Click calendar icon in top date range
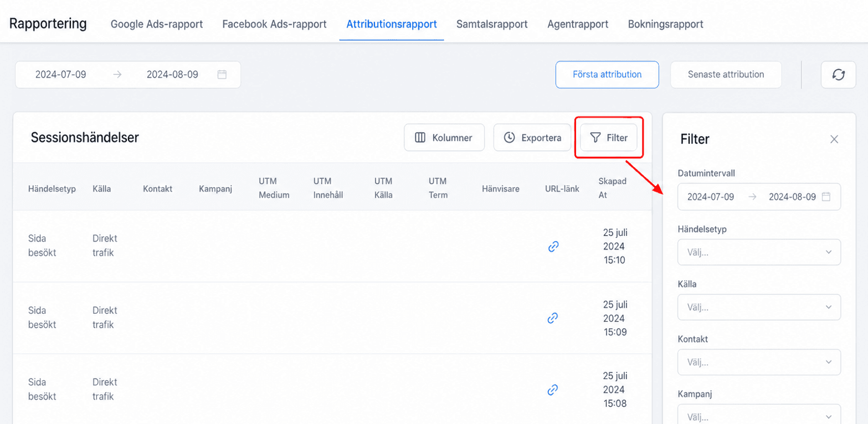Image resolution: width=868 pixels, height=424 pixels. tap(222, 74)
